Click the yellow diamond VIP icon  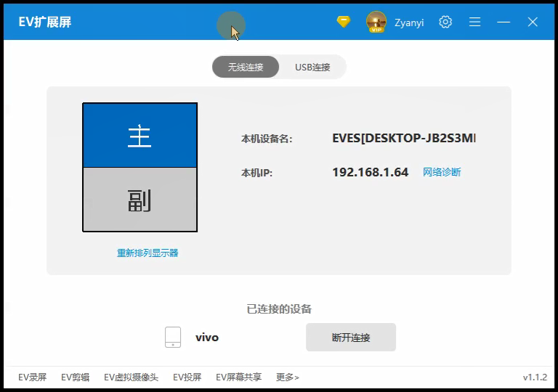click(x=344, y=22)
